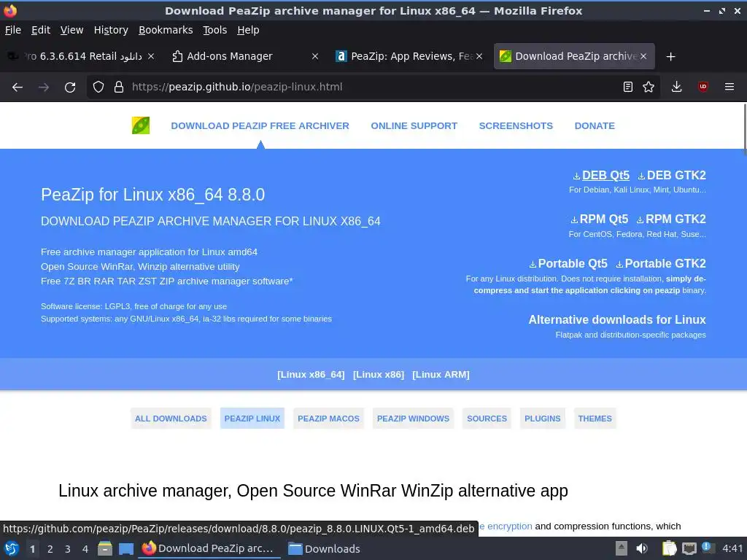This screenshot has width=747, height=560.
Task: Reload the current PeaZip page
Action: click(x=70, y=87)
